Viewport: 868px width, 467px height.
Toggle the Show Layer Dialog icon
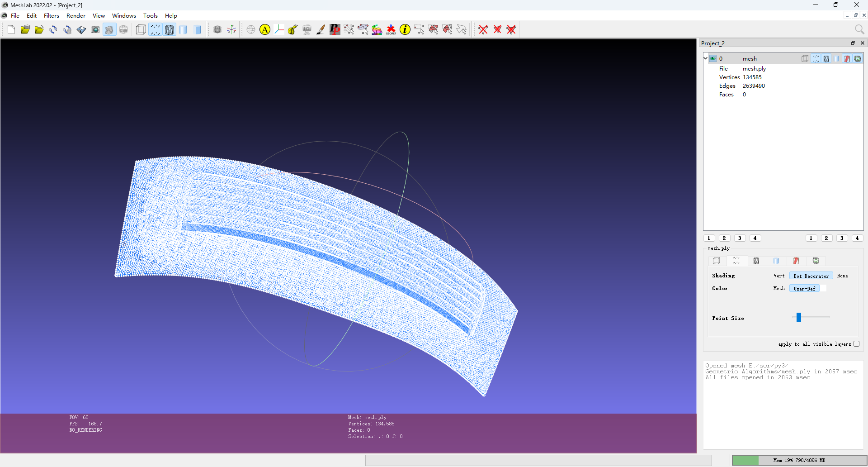[109, 30]
